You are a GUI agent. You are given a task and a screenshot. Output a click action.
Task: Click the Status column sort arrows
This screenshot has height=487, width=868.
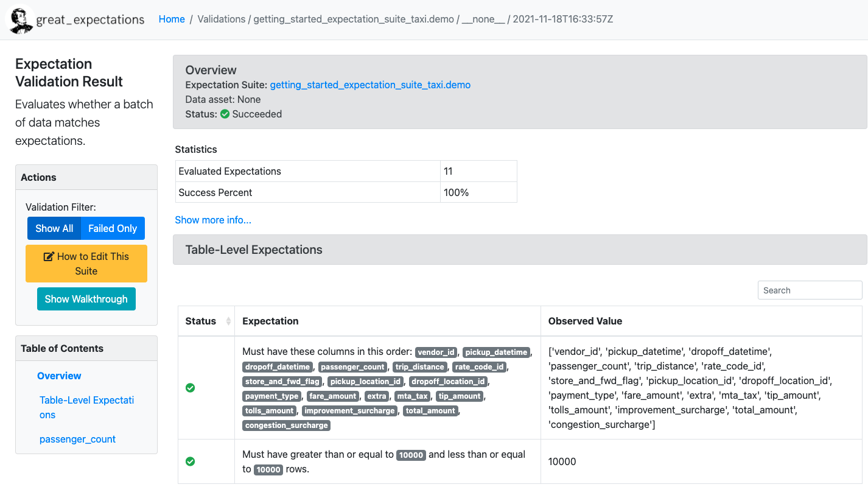click(x=228, y=321)
